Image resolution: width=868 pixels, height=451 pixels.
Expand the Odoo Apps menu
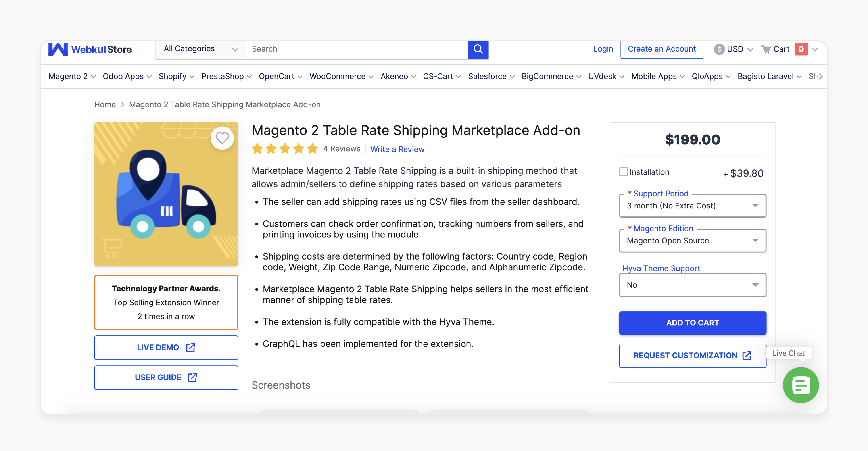click(x=127, y=77)
